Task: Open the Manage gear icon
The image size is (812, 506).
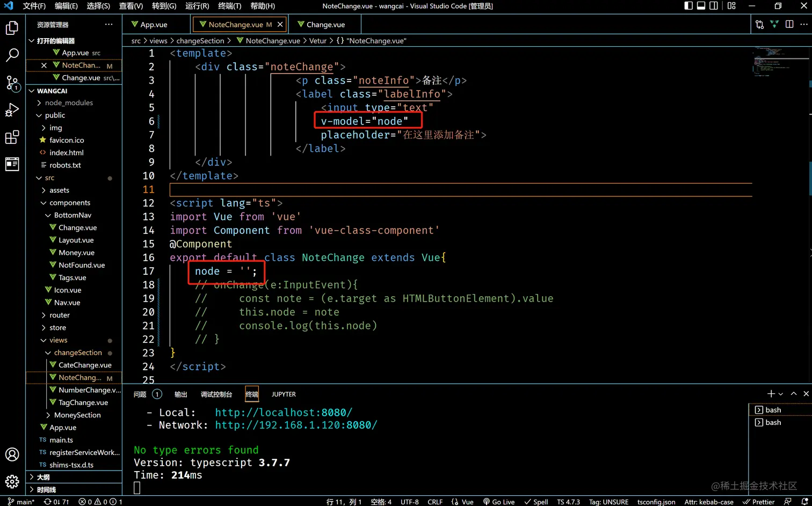Action: pos(12,481)
